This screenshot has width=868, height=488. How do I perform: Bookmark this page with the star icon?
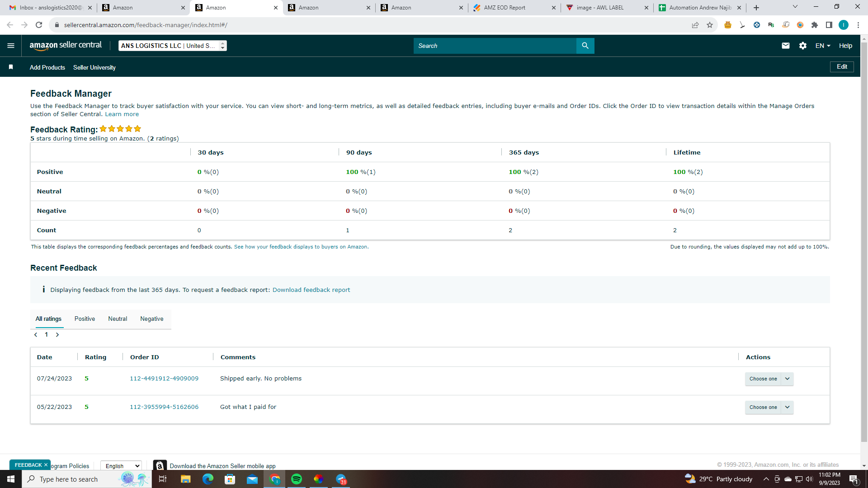tap(710, 25)
